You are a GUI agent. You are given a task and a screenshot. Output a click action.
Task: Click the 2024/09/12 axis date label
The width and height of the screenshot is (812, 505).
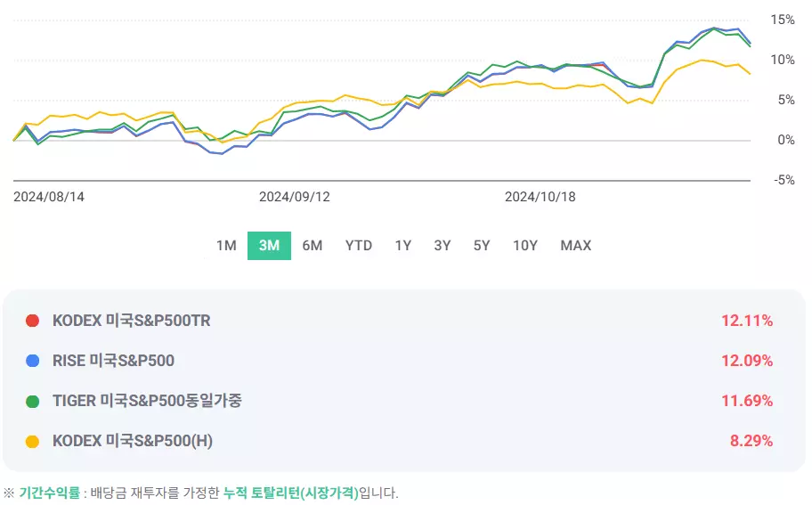point(294,197)
